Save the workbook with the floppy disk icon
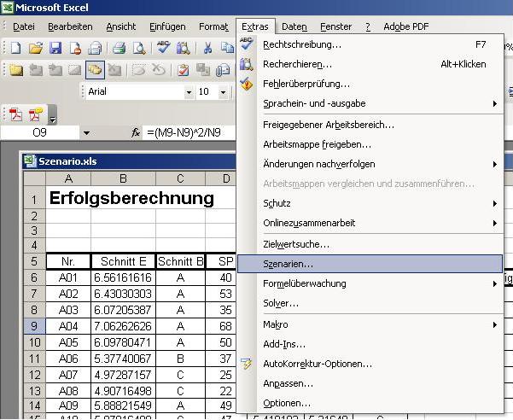Viewport: 513px width, 420px height. (x=55, y=48)
